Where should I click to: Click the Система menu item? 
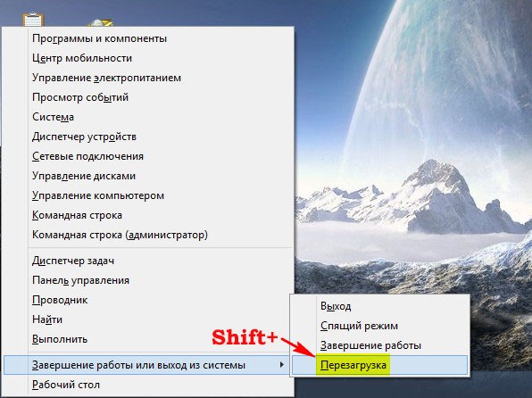pyautogui.click(x=148, y=117)
